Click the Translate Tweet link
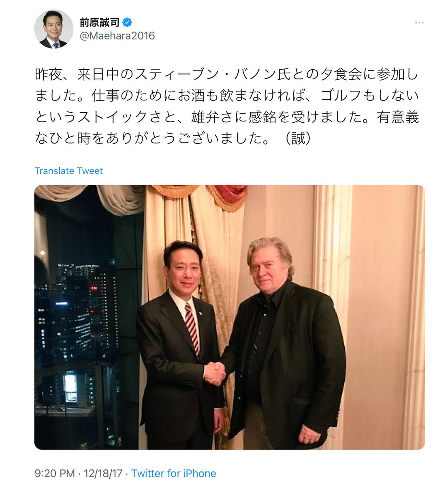Screen dimensions: 448x486 68,171
